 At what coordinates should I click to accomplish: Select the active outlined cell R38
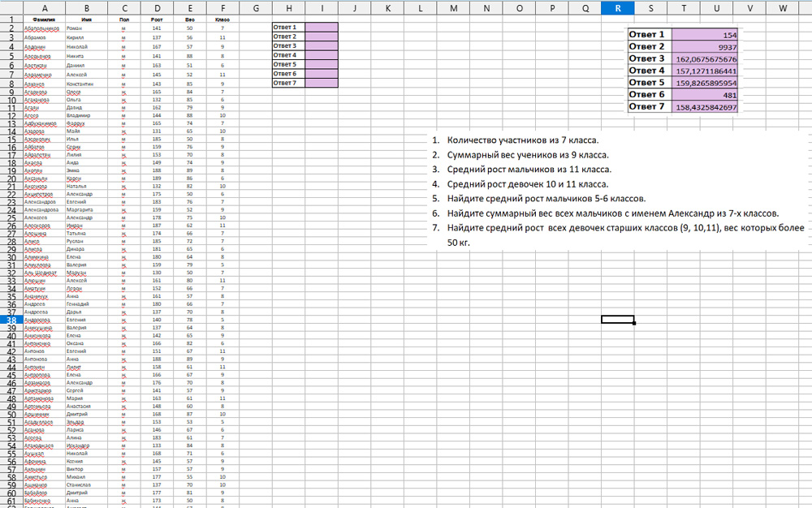pyautogui.click(x=618, y=319)
